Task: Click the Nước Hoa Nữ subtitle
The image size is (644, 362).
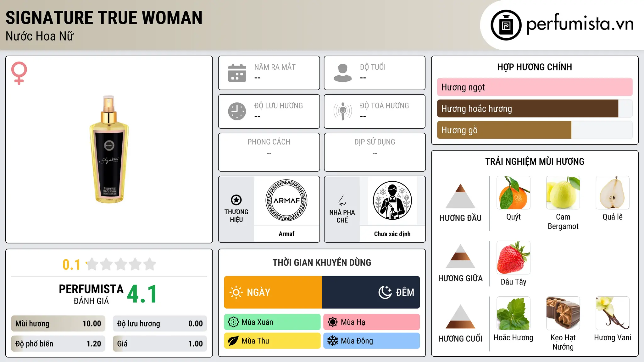Action: [x=40, y=36]
